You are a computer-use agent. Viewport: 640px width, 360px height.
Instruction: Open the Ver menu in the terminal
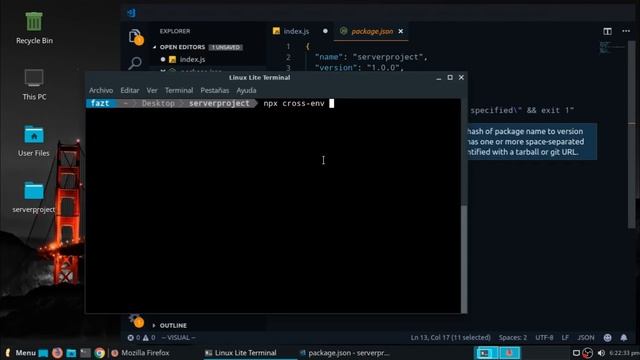pos(152,90)
